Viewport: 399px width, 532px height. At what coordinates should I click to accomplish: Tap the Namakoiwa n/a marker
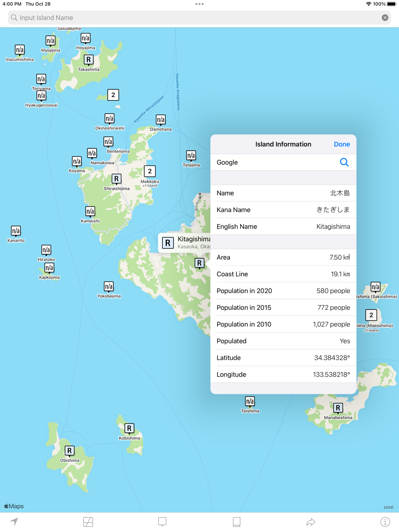(92, 153)
